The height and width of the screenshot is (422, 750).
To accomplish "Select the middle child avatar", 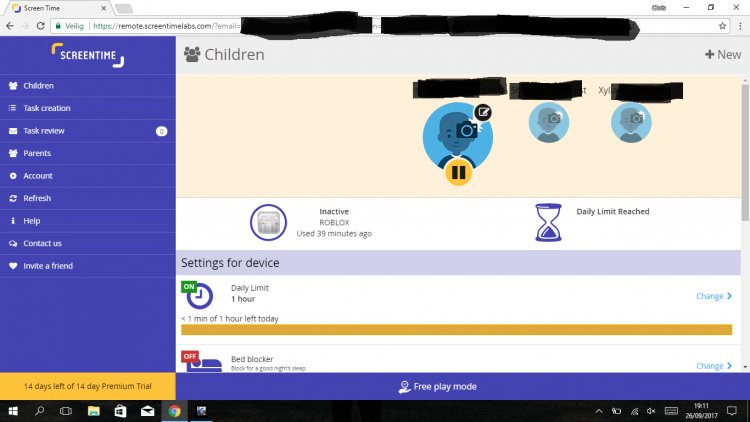I will (549, 122).
